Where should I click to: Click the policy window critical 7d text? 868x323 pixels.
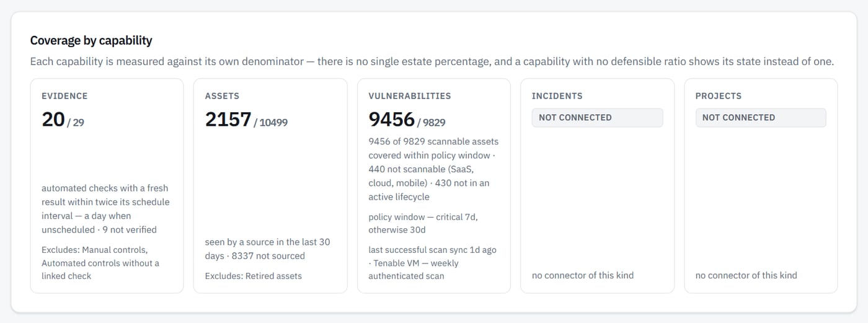[423, 223]
